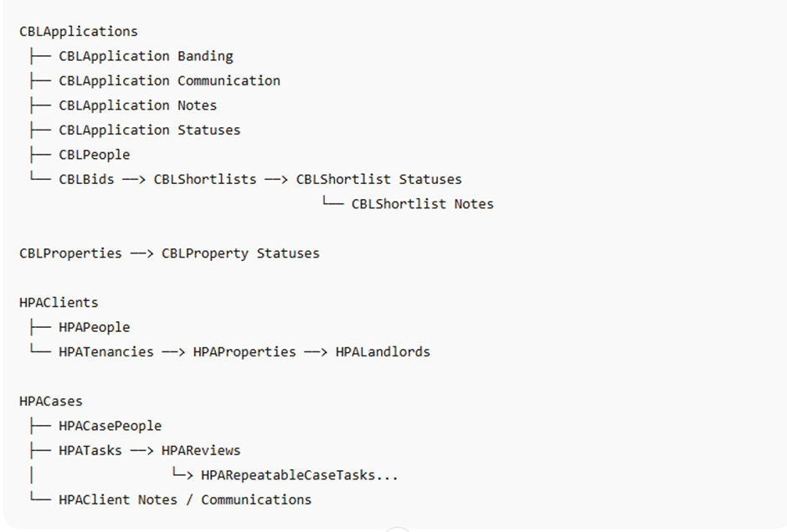Click the HPAReviews text
Viewport: 787px width, 532px height.
click(201, 451)
